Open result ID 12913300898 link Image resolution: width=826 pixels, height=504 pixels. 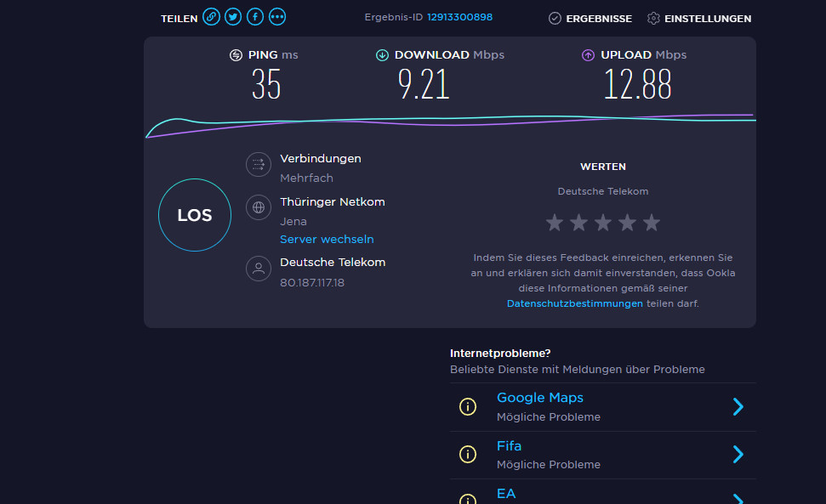(x=459, y=17)
